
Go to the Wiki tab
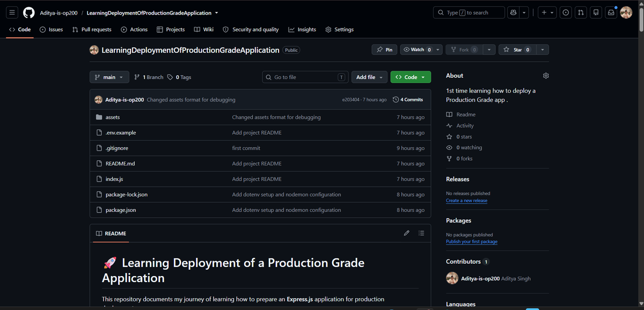[204, 30]
